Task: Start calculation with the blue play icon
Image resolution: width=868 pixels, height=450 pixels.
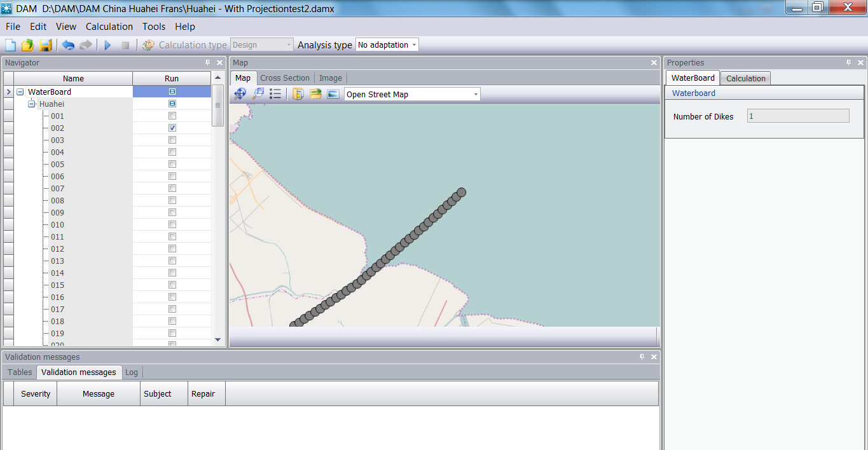Action: [107, 45]
